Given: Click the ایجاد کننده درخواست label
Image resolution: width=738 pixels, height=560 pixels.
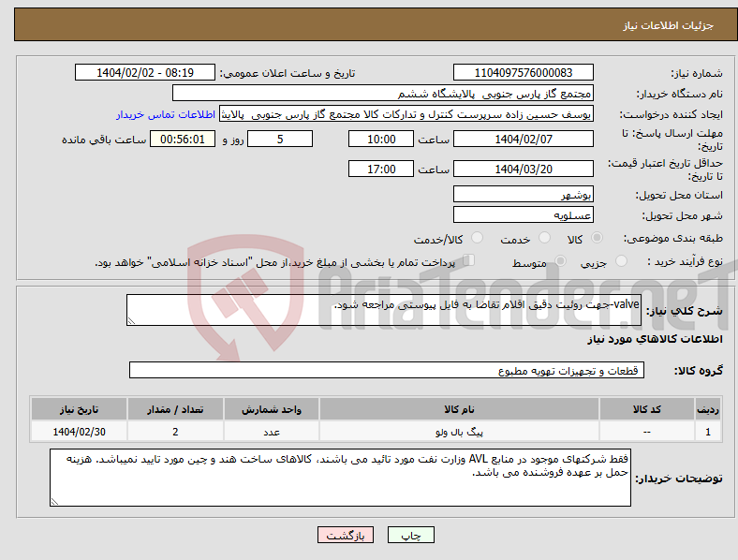Looking at the screenshot, I should pos(672,115).
